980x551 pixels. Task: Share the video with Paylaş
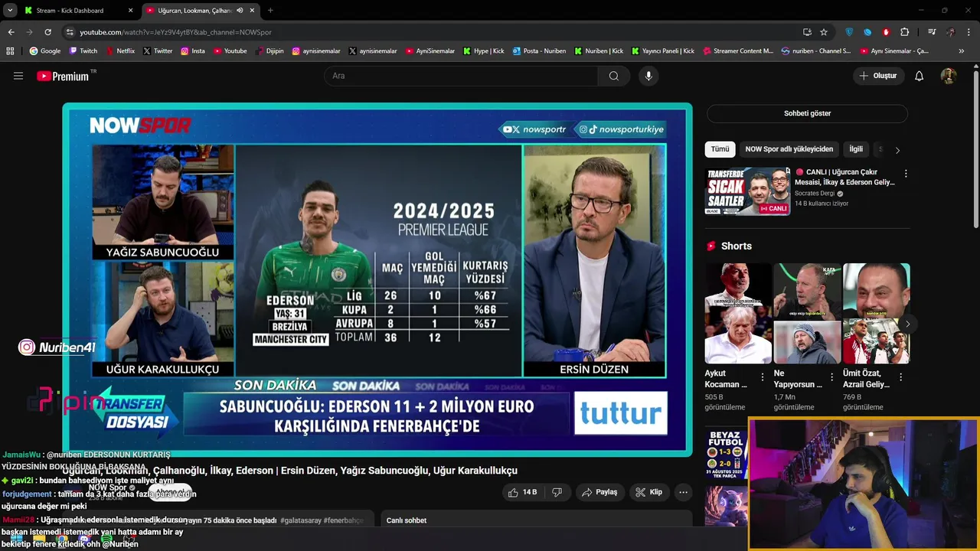click(x=599, y=492)
